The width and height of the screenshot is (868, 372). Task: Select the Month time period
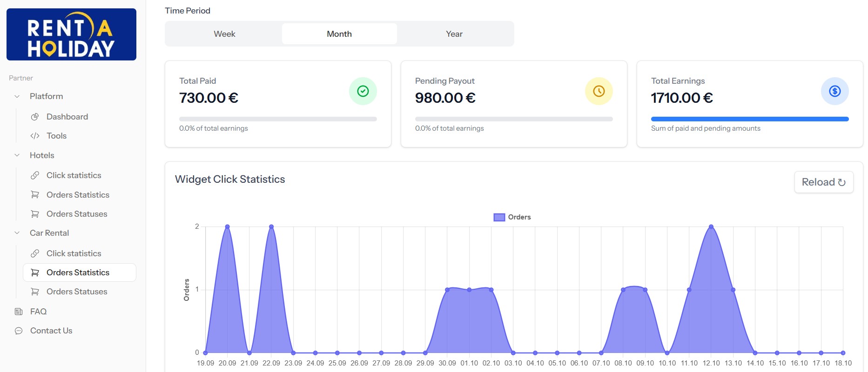(339, 34)
